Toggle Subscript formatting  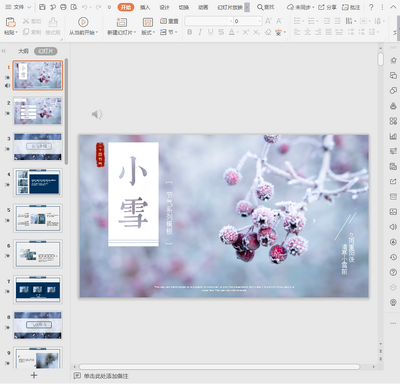click(256, 32)
